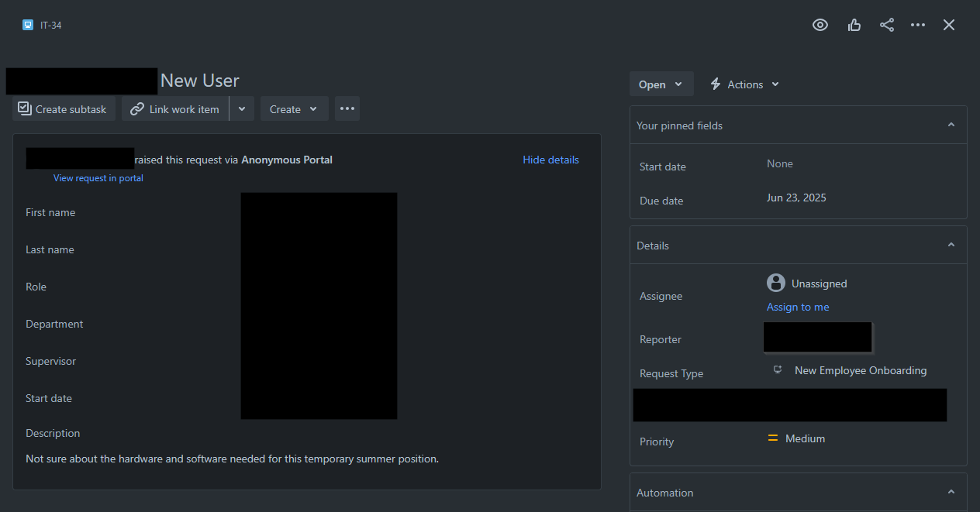Click the medium priority orange icon
This screenshot has width=980, height=512.
pyautogui.click(x=772, y=438)
